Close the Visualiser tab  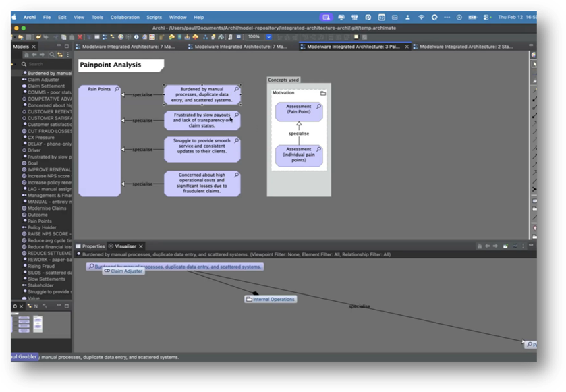(x=141, y=246)
